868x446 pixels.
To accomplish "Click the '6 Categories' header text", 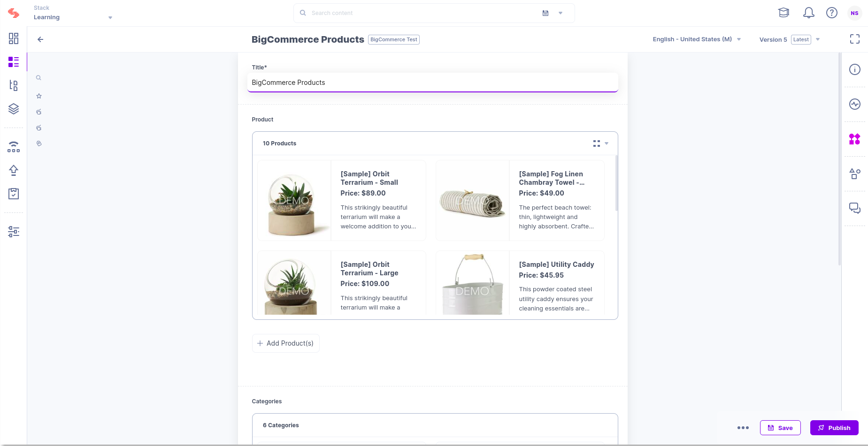I will click(281, 425).
